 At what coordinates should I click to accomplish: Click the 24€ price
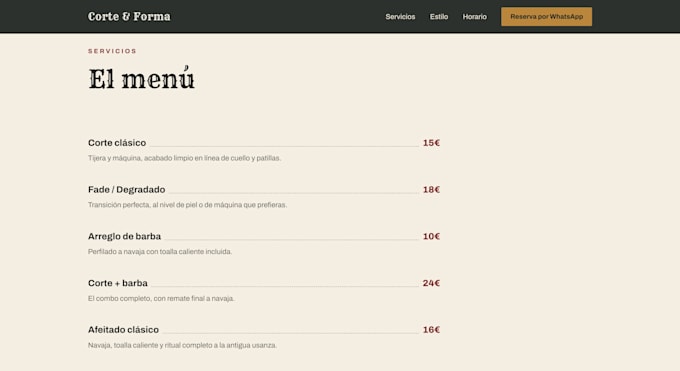pos(432,283)
